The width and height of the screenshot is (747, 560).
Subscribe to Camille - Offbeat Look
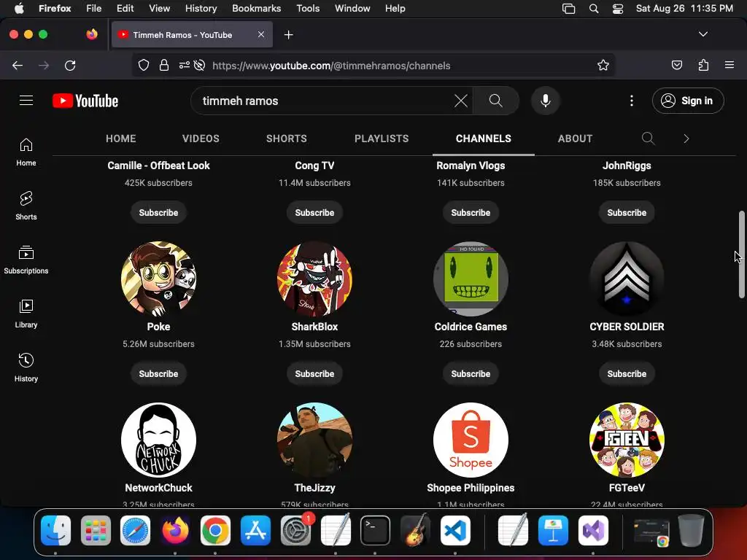[x=158, y=213]
